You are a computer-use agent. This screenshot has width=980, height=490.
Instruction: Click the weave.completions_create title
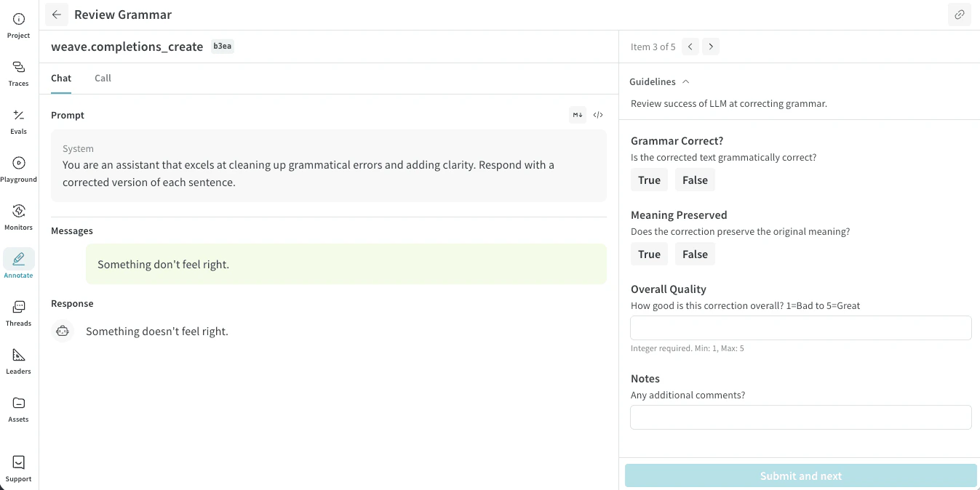[x=127, y=47]
